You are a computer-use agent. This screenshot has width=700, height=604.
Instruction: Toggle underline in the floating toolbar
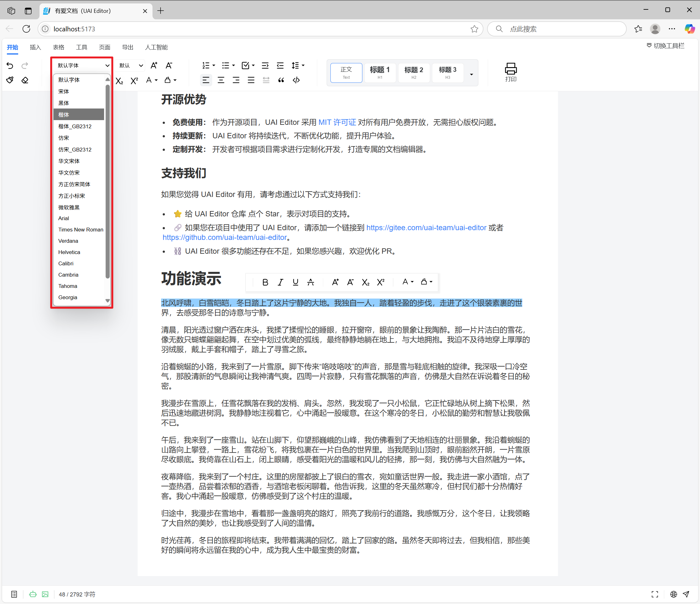point(296,282)
